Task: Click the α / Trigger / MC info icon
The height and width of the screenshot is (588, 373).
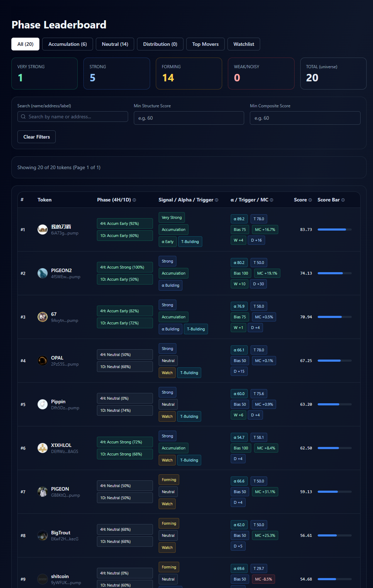Action: pyautogui.click(x=271, y=200)
